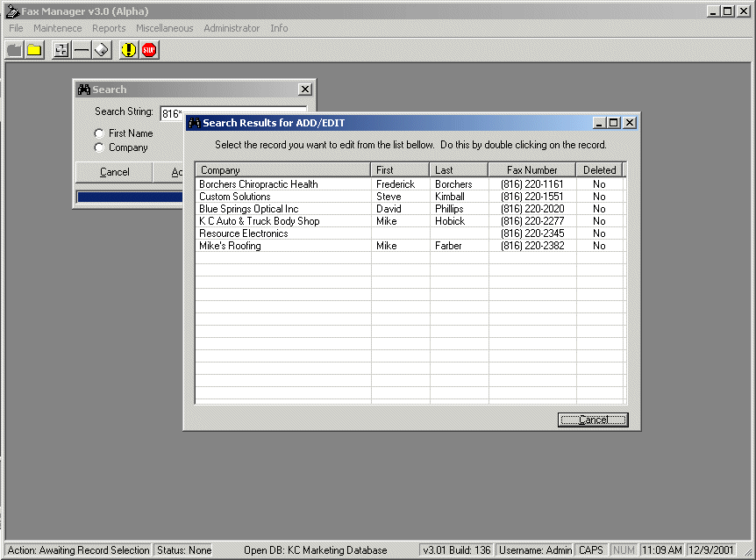Viewport: 756px width, 560px height.
Task: Sort results by the Fax Number column header
Action: coord(531,170)
